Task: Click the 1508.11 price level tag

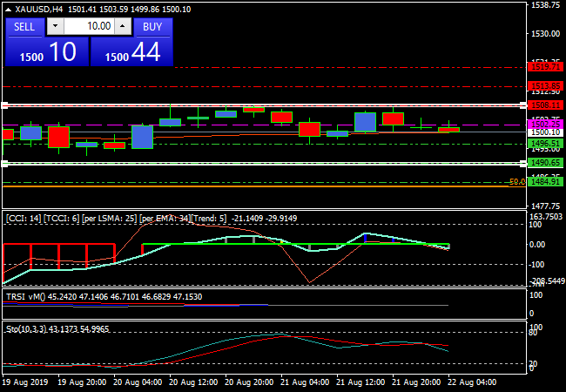Action: pyautogui.click(x=545, y=105)
